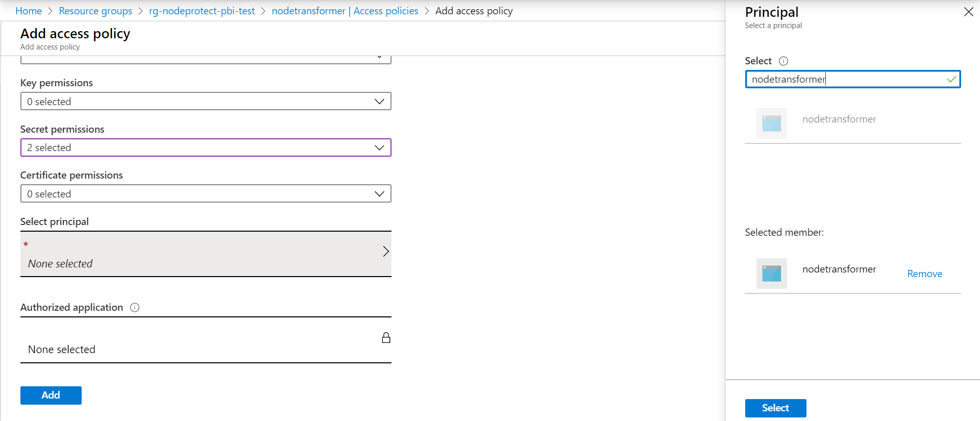Click Add access policy breadcrumb text
The width and height of the screenshot is (980, 421).
(x=474, y=11)
